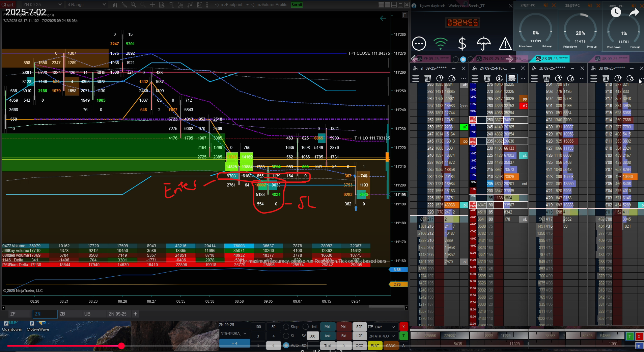The image size is (644, 352).
Task: Click the F button on chart corner
Action: pos(404,15)
